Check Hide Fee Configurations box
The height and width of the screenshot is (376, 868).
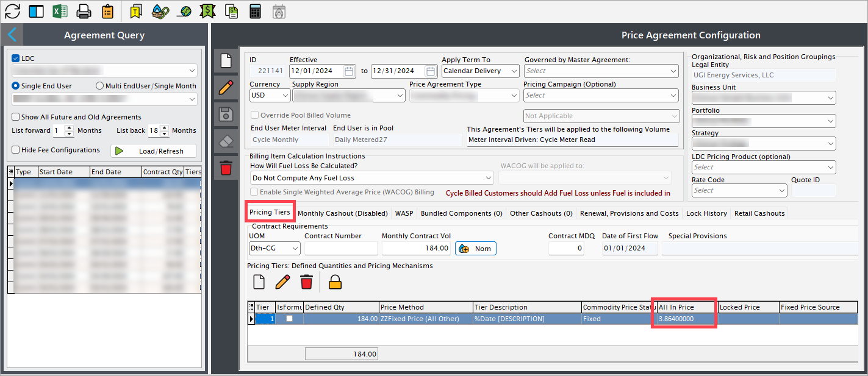click(16, 150)
